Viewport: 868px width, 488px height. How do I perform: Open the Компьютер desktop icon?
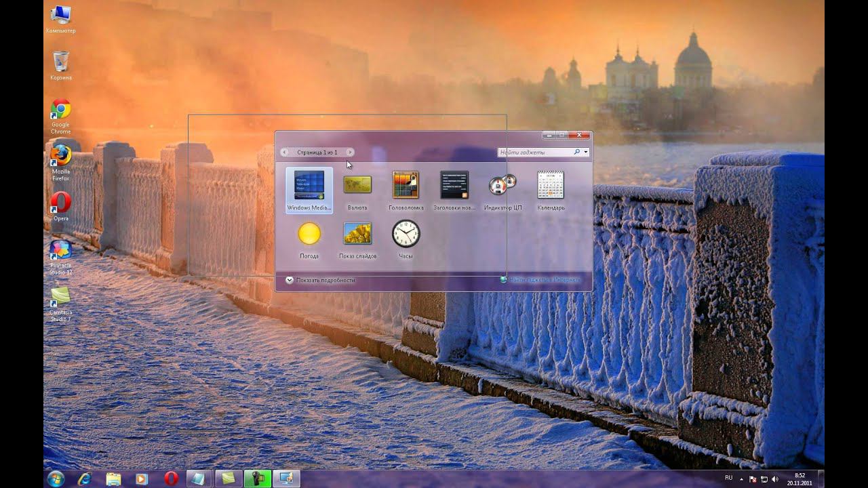click(61, 19)
